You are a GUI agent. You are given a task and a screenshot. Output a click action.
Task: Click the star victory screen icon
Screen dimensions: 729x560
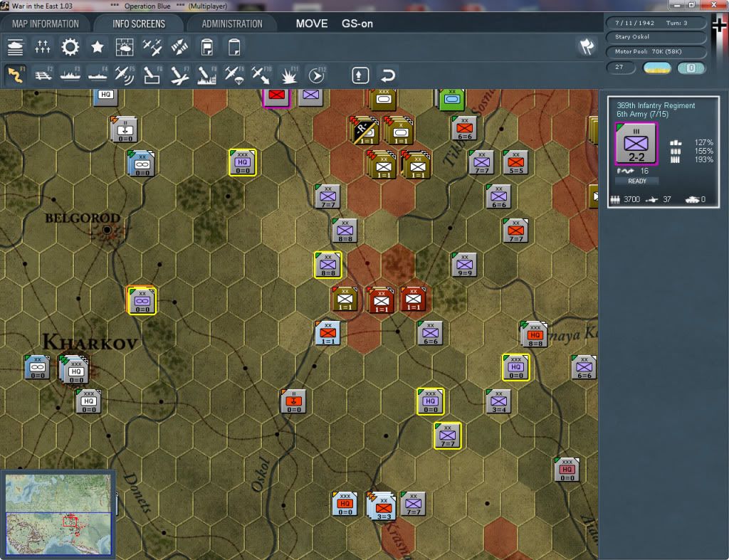click(97, 47)
